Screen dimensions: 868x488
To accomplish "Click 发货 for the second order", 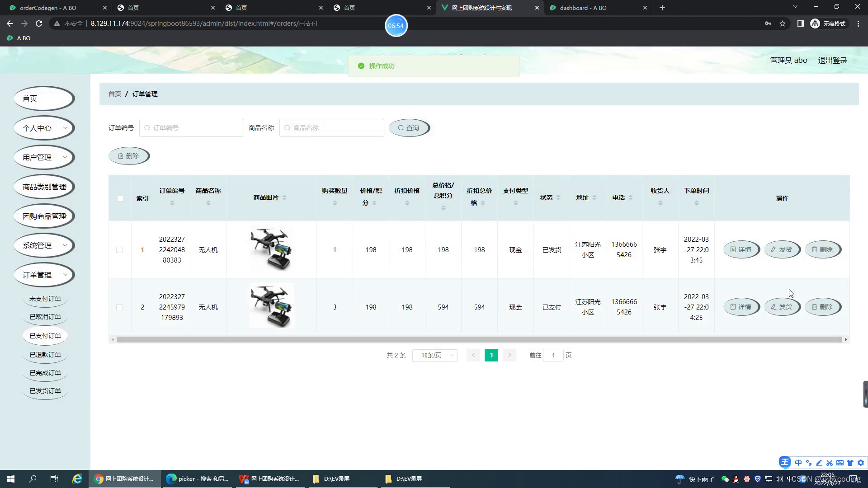I will click(x=782, y=307).
